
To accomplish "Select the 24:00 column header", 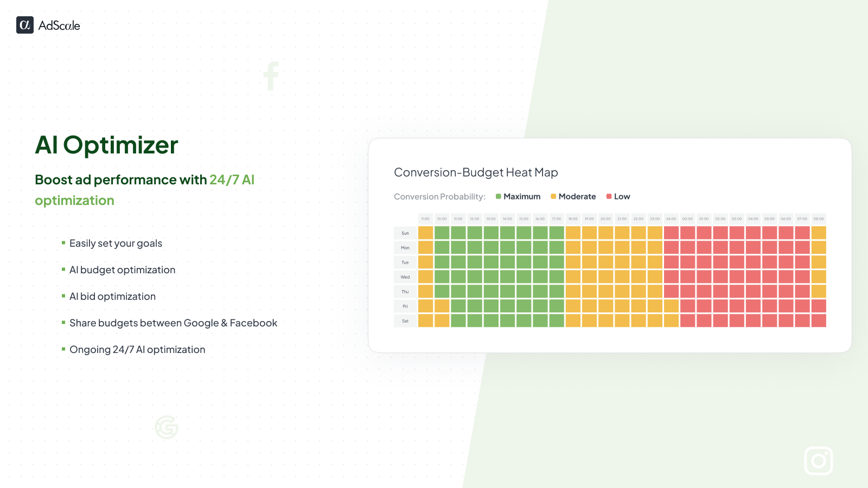I will point(671,219).
